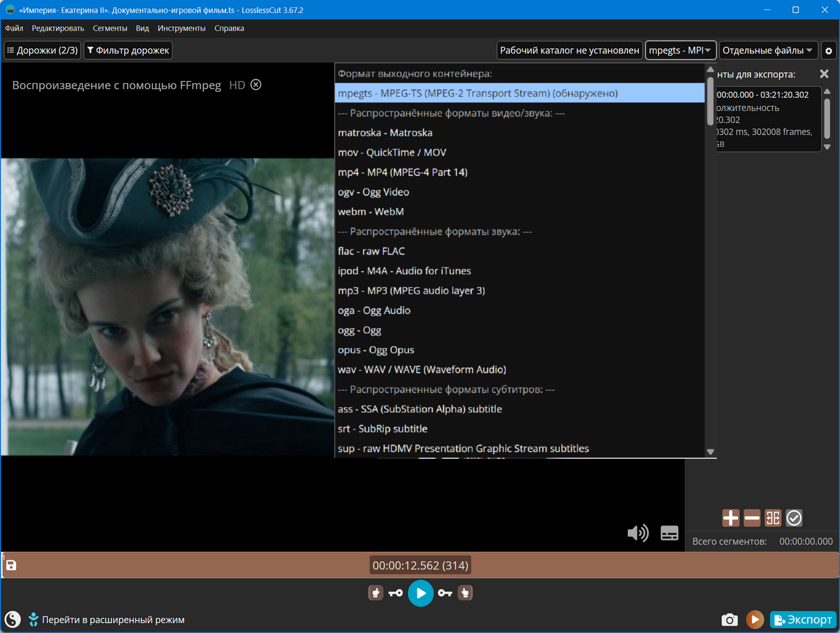The height and width of the screenshot is (633, 840).
Task: Jump to next keyframe with the key icon
Action: tap(445, 593)
